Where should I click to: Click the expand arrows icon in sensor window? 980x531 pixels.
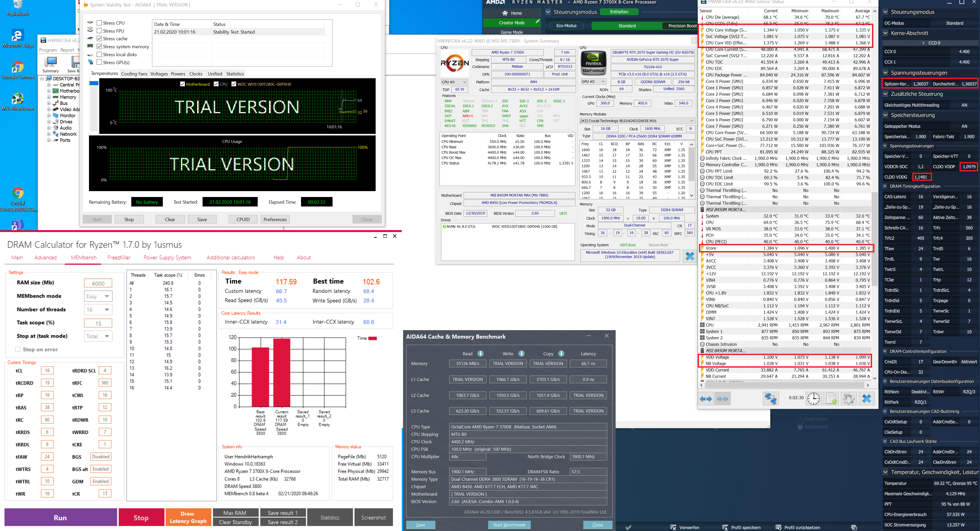(706, 399)
